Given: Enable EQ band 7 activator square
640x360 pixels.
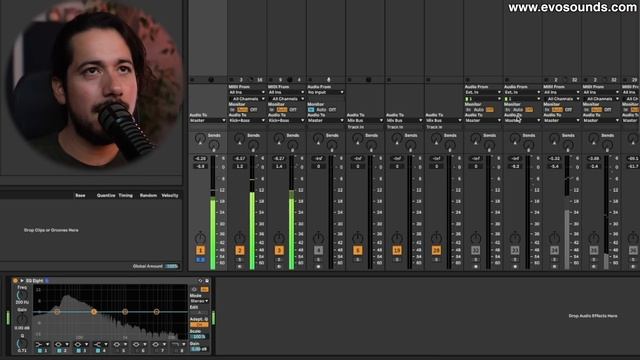Looking at the screenshot, I should (156, 351).
